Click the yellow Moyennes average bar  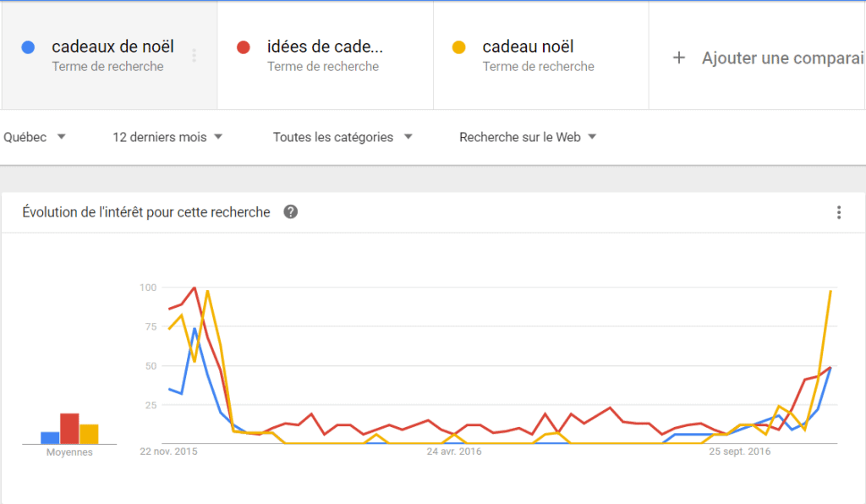pos(89,434)
